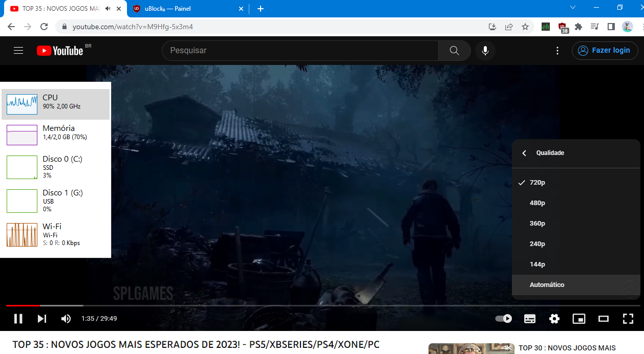
Task: Install app icon in address bar
Action: click(x=492, y=27)
